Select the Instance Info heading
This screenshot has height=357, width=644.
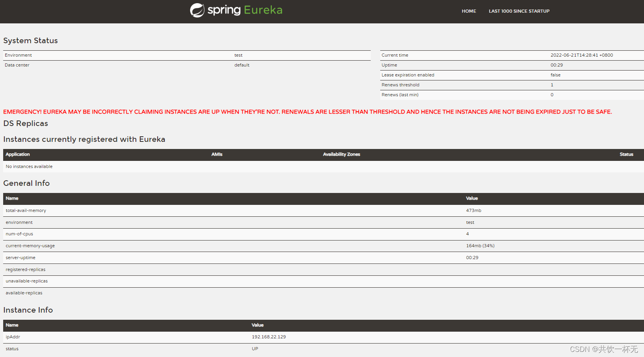coord(28,310)
